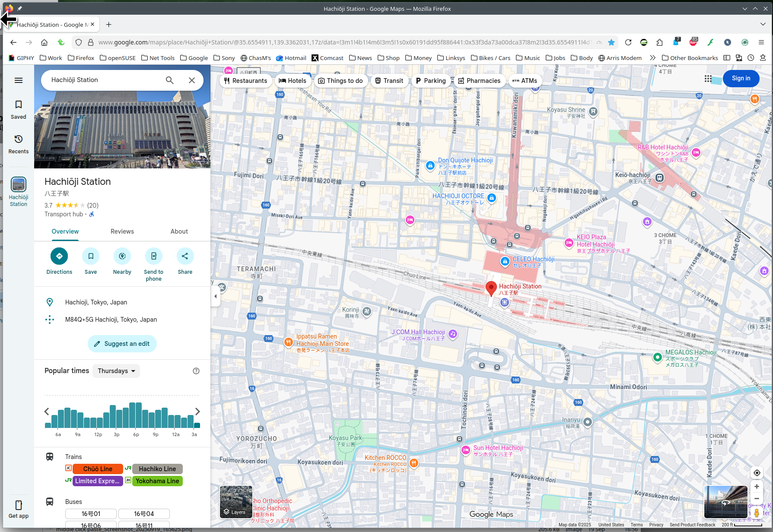Share this place via Share icon
This screenshot has width=773, height=532.
pyautogui.click(x=185, y=256)
